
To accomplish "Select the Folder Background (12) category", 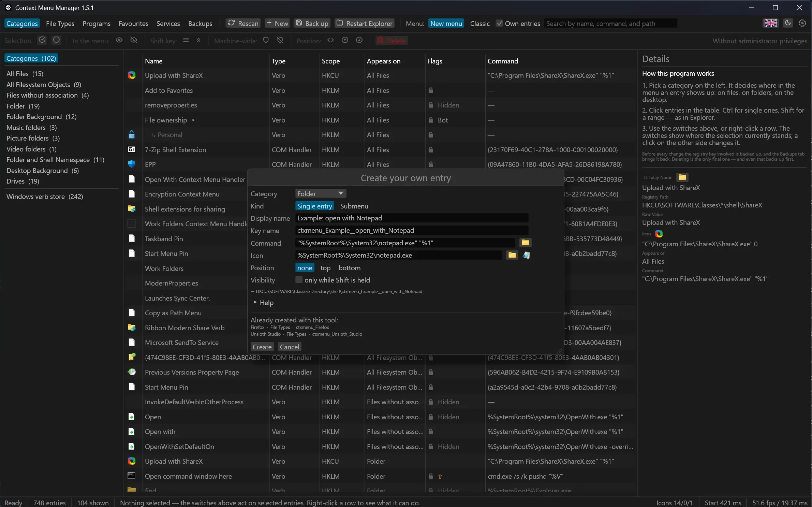I will [42, 117].
